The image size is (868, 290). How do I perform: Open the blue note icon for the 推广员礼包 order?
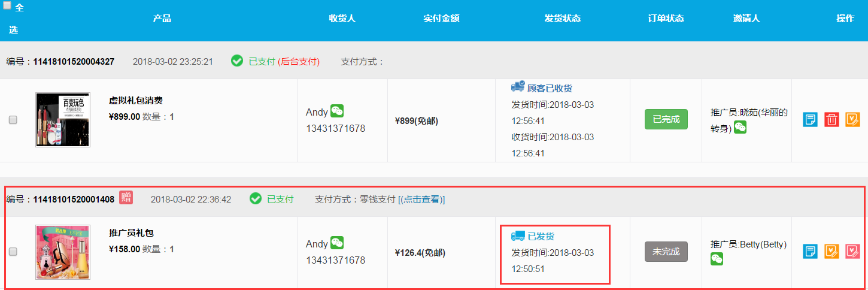(809, 251)
